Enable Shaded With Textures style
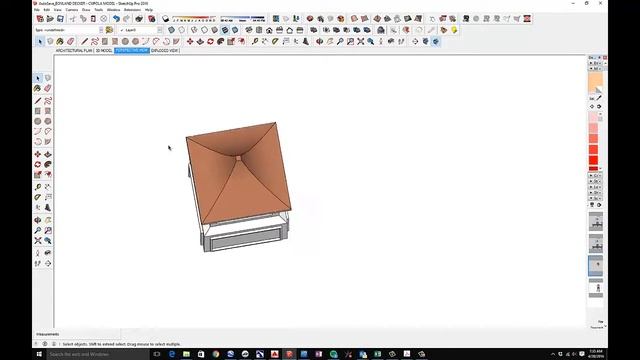The height and width of the screenshot is (360, 640). [225, 30]
